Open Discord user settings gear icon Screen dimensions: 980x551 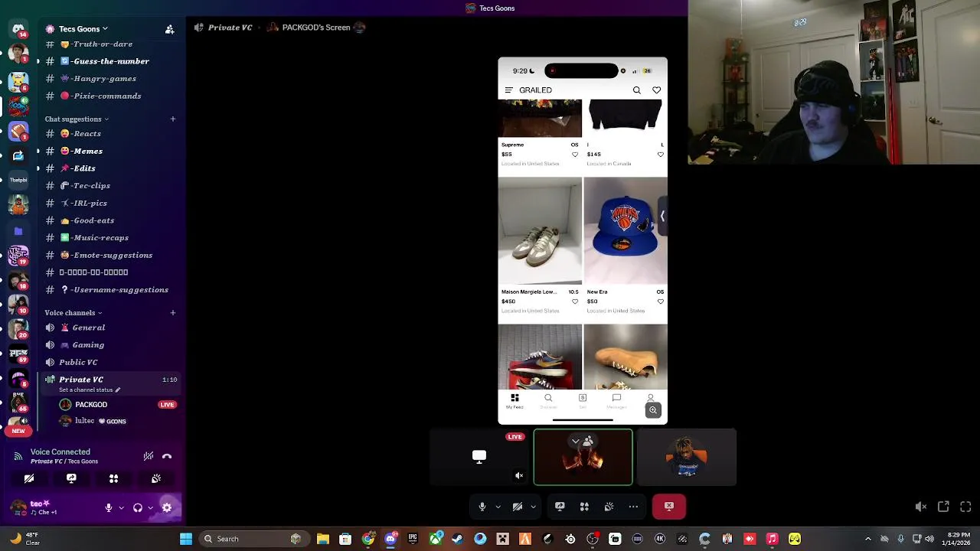[x=167, y=507]
